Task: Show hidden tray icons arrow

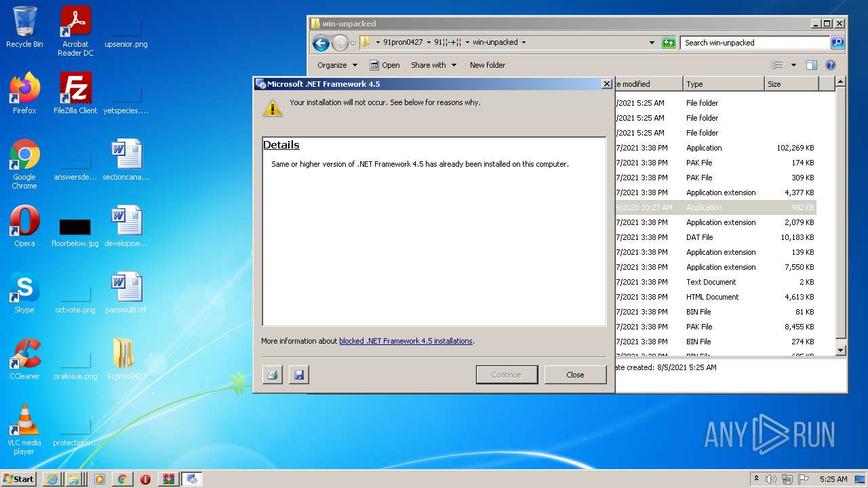Action: click(x=757, y=479)
